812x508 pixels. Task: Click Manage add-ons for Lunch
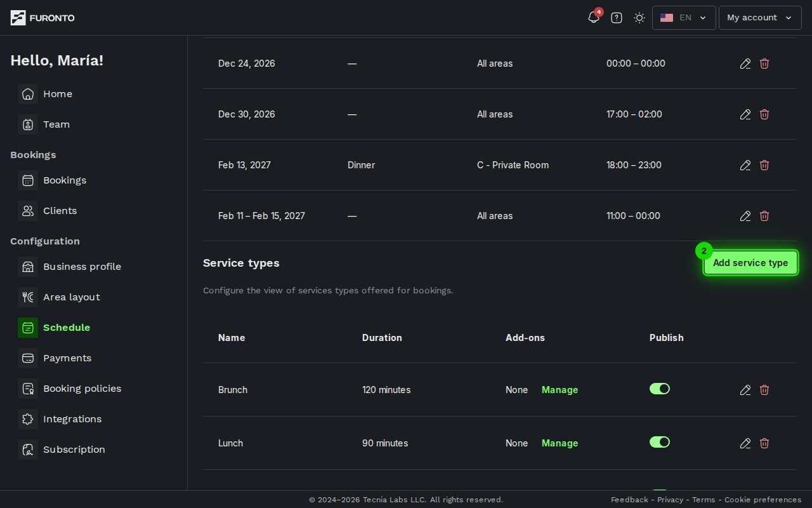(x=560, y=443)
